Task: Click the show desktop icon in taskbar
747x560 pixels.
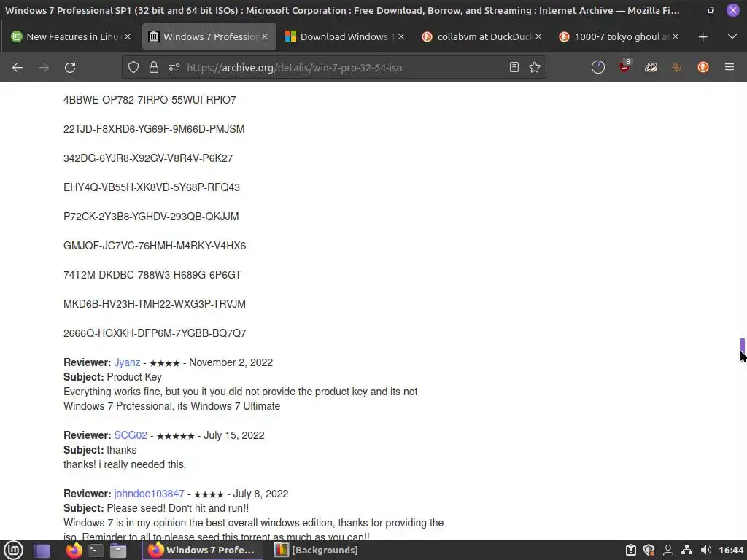Action: [x=42, y=551]
